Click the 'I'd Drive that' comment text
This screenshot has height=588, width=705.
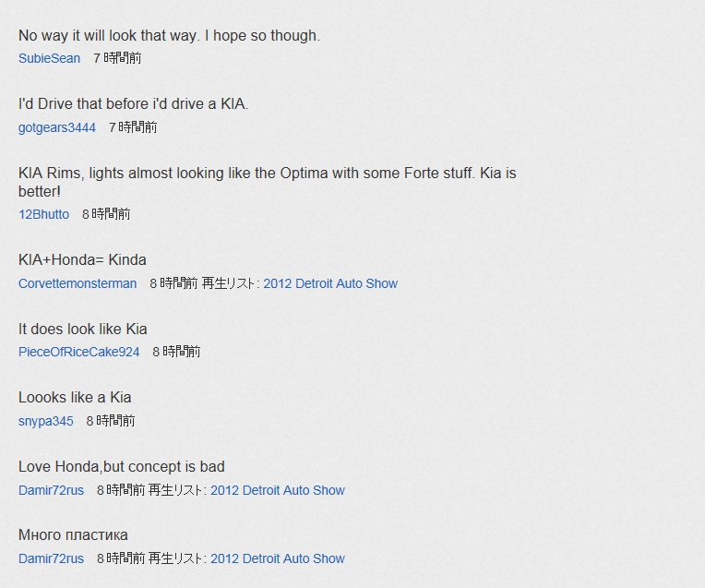(133, 104)
